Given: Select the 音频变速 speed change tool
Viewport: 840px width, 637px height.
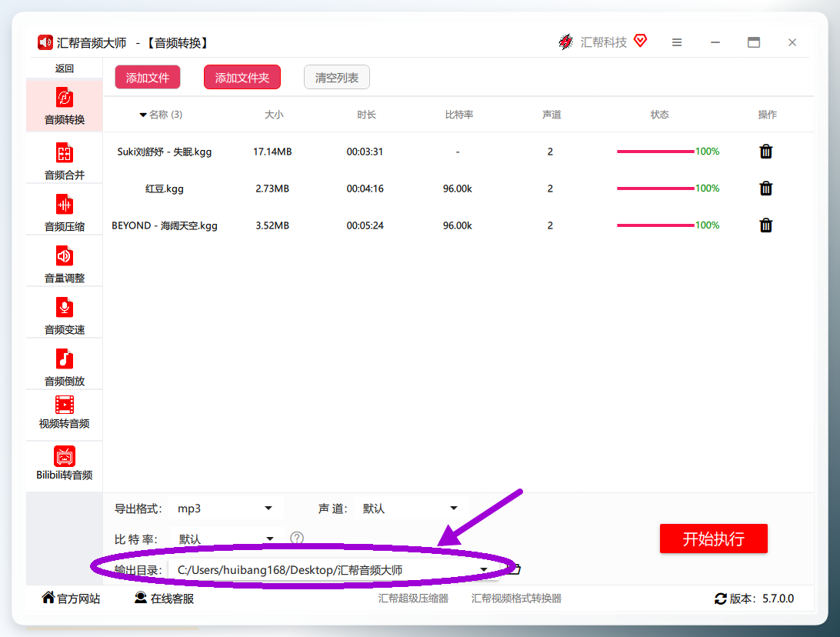Looking at the screenshot, I should (x=65, y=315).
